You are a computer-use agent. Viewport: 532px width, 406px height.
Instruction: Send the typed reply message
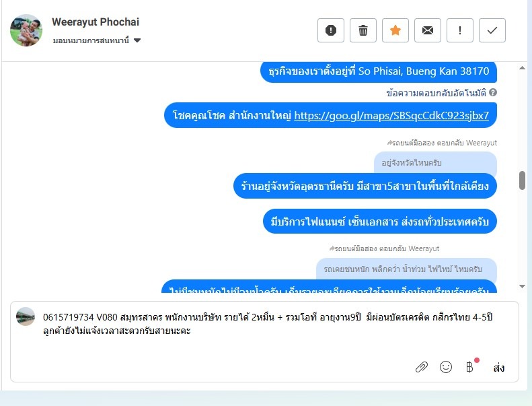coord(499,368)
